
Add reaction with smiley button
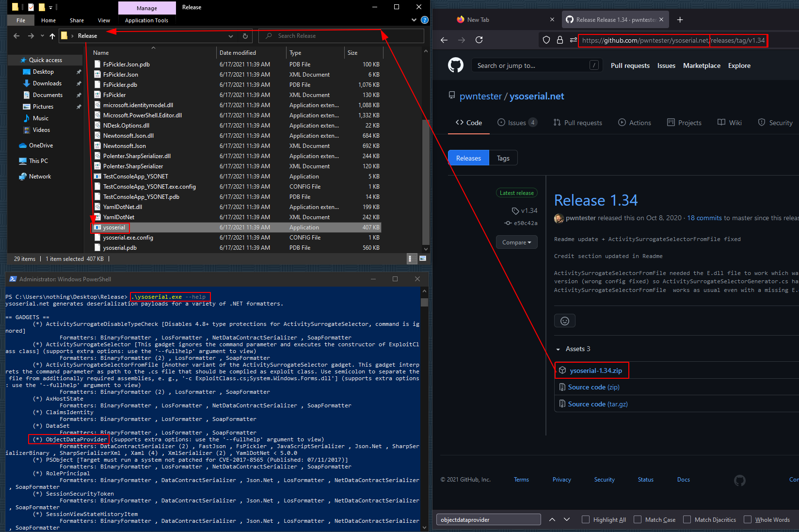click(x=565, y=321)
